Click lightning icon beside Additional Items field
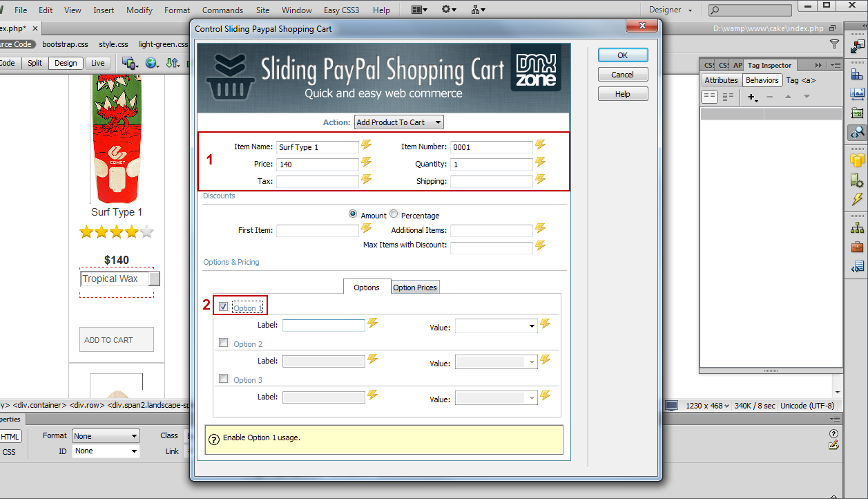 (541, 229)
